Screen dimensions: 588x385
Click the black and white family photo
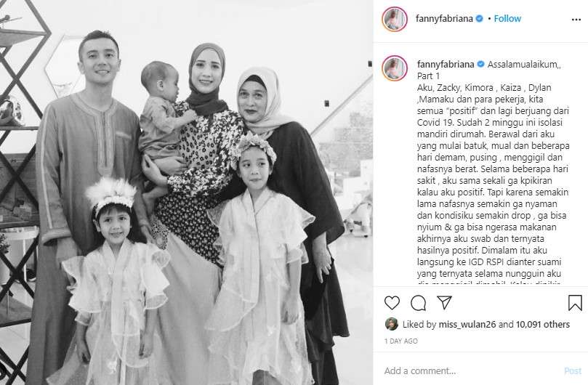coord(186,192)
